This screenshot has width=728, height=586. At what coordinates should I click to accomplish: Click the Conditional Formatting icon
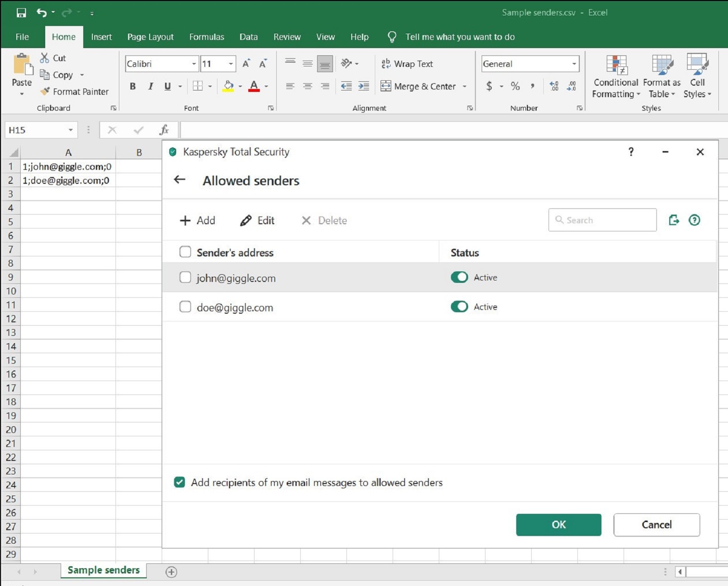pyautogui.click(x=616, y=65)
